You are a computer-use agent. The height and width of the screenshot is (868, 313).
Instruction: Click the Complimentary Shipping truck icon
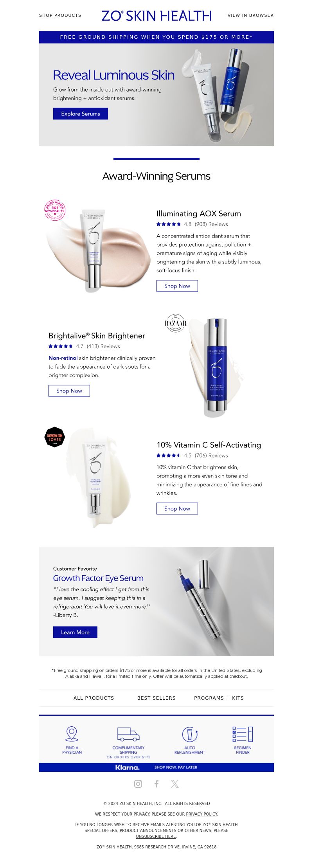(128, 734)
